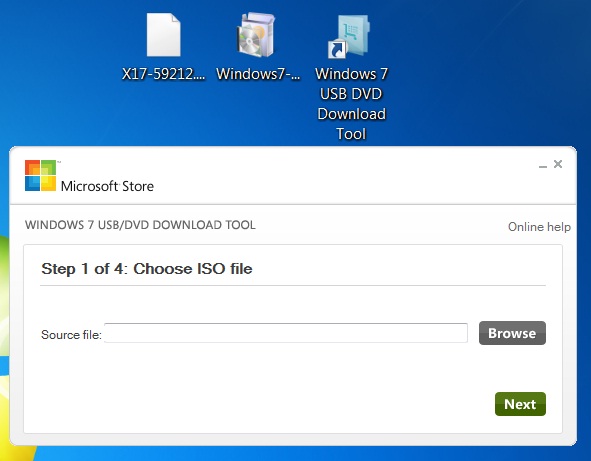Click the 'Source file:' label
The height and width of the screenshot is (461, 591).
[x=71, y=335]
